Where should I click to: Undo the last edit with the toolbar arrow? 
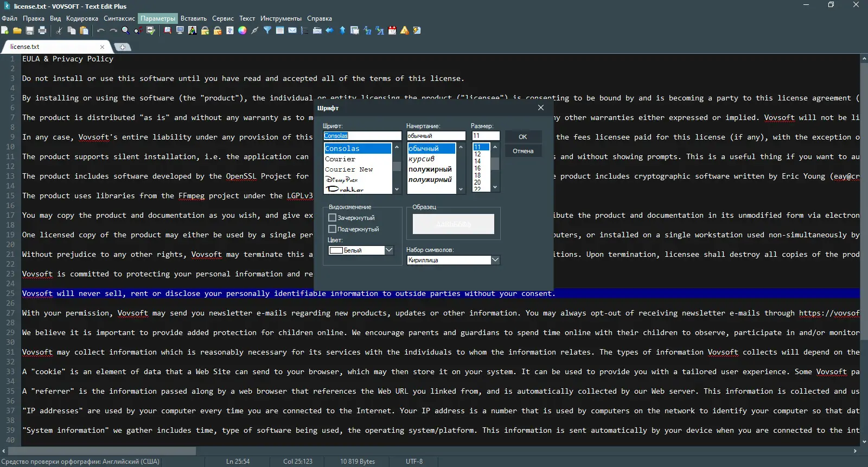click(101, 30)
